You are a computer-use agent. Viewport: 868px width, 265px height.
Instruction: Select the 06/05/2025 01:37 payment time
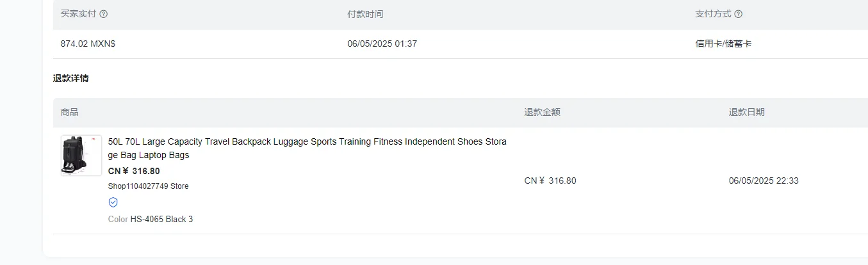pyautogui.click(x=382, y=44)
